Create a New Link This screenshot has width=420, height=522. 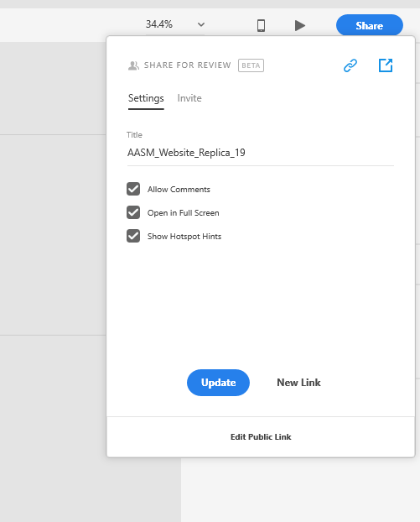pyautogui.click(x=298, y=383)
